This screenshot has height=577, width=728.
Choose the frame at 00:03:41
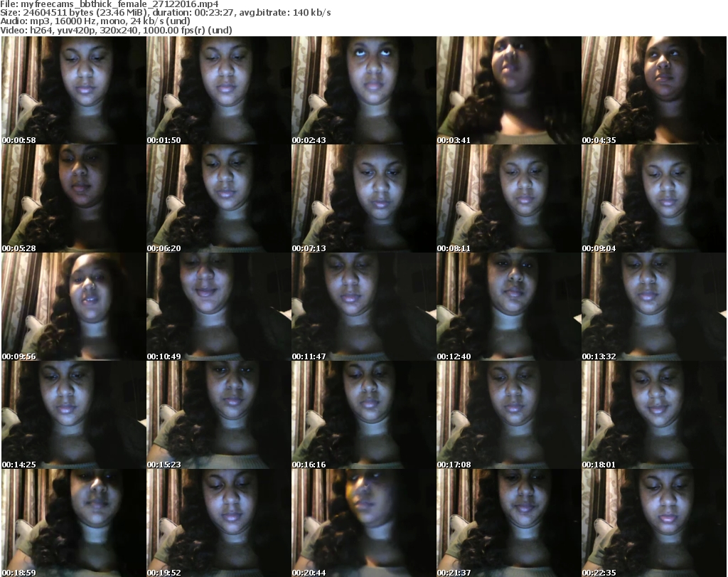point(508,90)
